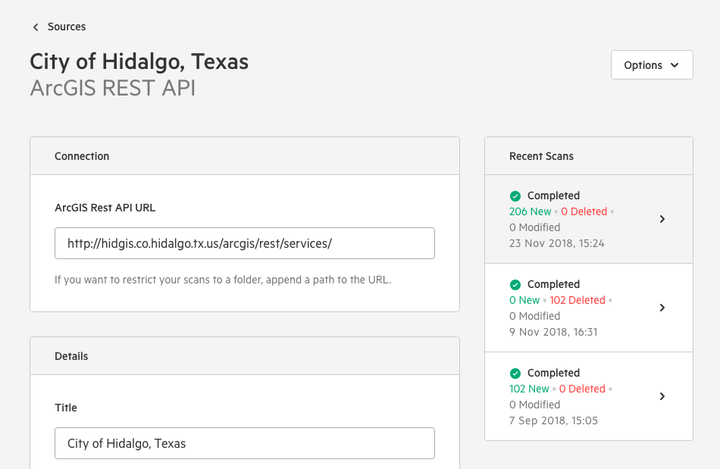Click the Options dropdown arrow

tap(674, 65)
